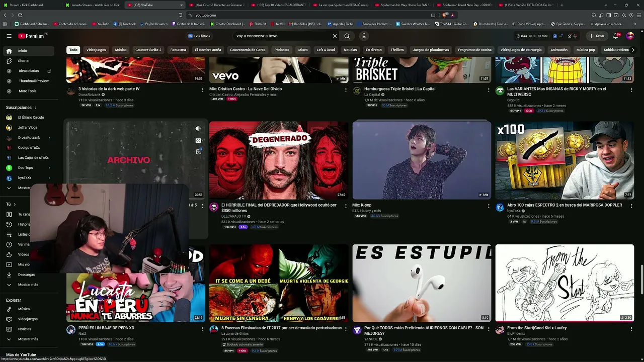Switch to Lucasta Stream Kick browser tab
The width and height of the screenshot is (644, 362).
[x=92, y=5]
